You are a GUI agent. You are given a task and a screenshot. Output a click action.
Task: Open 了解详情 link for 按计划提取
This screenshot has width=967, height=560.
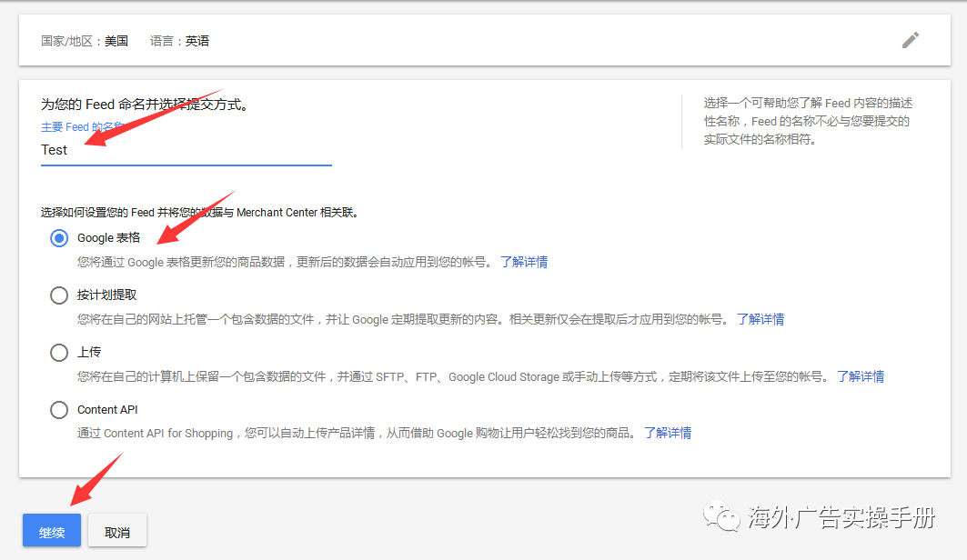[x=761, y=319]
